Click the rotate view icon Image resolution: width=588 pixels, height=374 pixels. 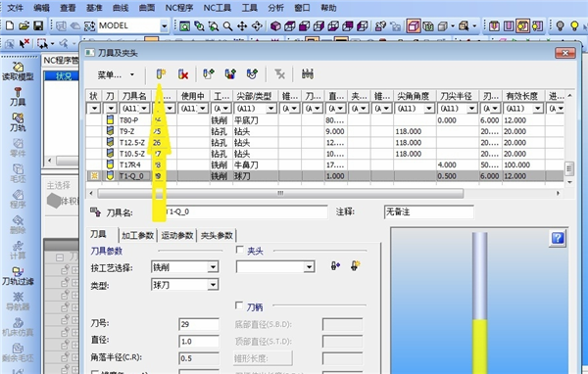click(257, 25)
